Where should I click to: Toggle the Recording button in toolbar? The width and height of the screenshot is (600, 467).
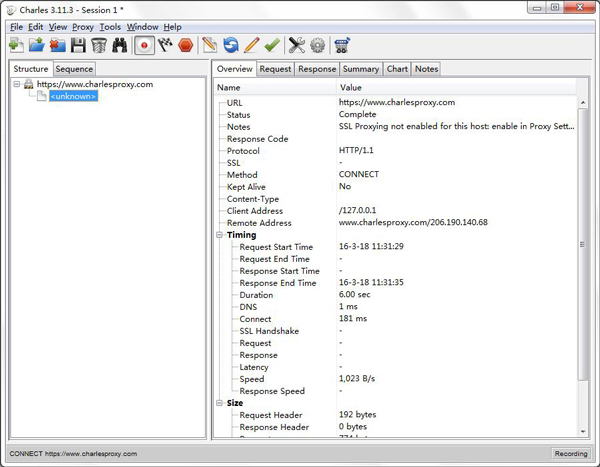pyautogui.click(x=144, y=45)
